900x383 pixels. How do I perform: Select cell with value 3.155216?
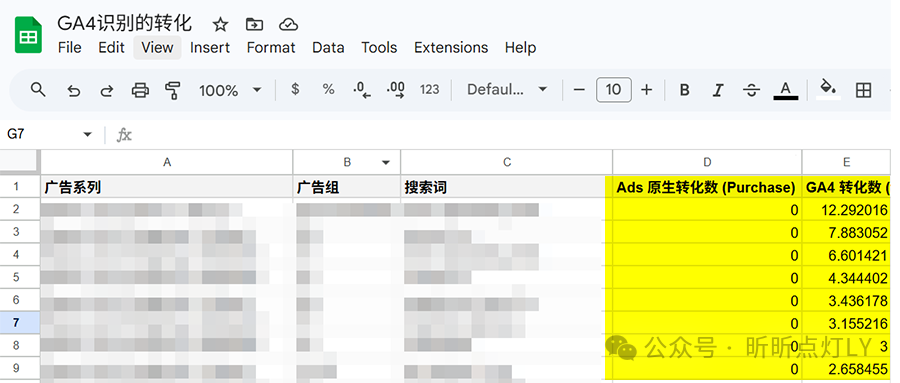click(x=847, y=323)
